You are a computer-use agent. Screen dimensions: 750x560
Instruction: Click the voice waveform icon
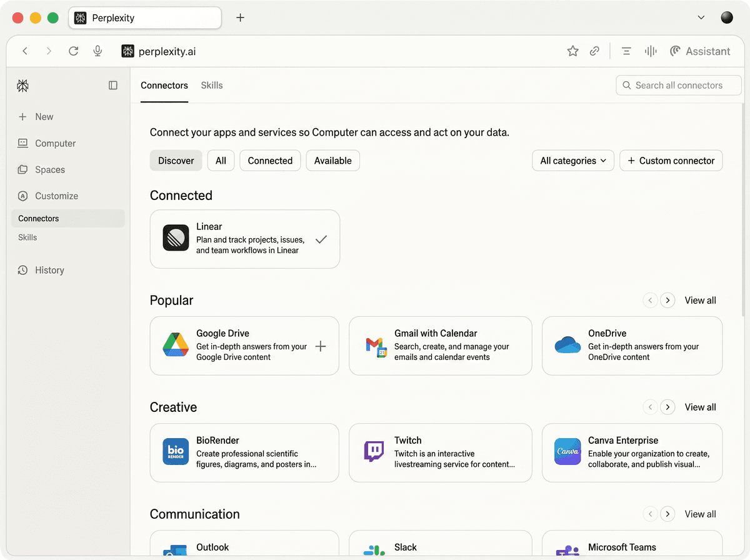651,51
